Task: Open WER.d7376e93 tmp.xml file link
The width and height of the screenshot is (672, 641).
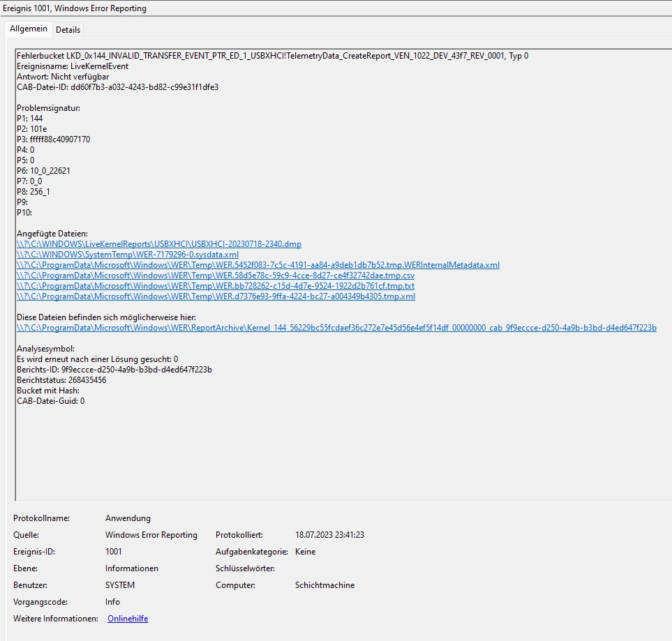Action: click(216, 296)
